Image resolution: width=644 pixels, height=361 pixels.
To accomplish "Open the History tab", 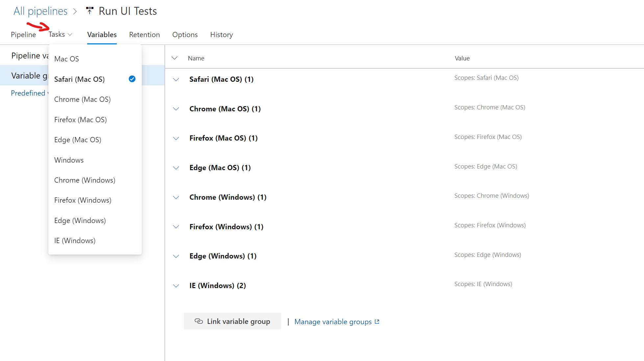I will (x=221, y=34).
